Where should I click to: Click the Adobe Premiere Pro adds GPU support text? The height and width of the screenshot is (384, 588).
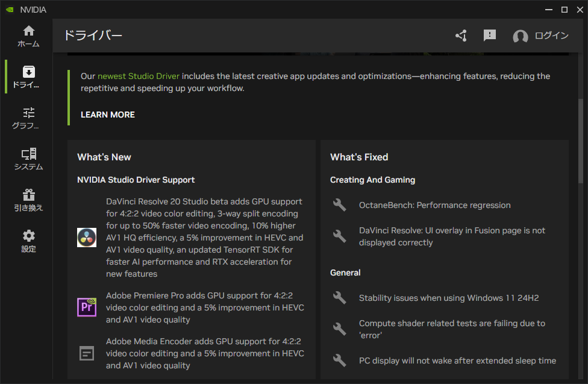205,307
